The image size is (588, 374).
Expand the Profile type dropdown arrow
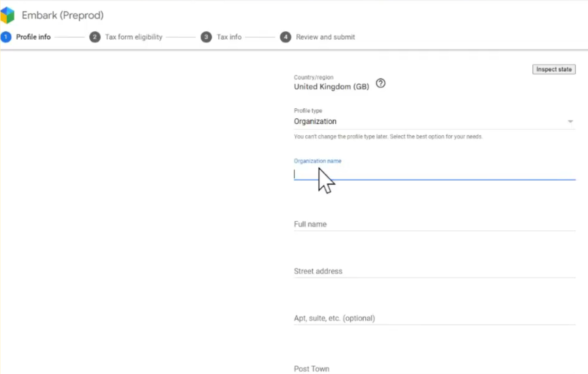(570, 122)
